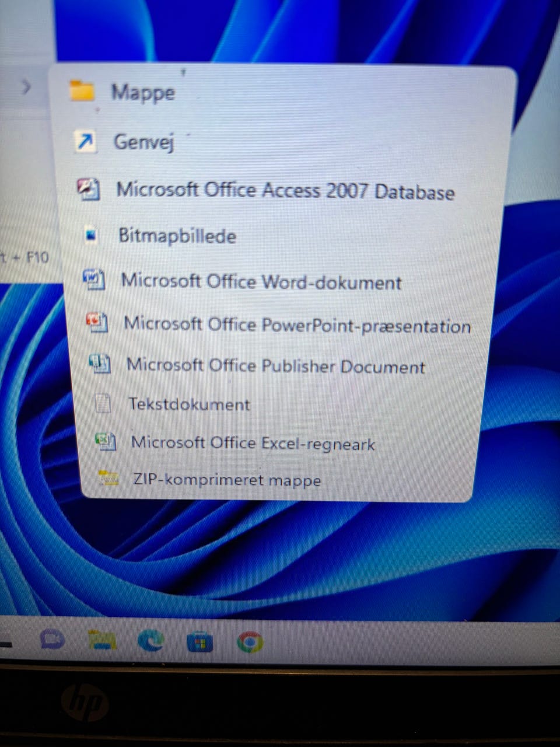Choose Bitmapbillede from the new menu
Image resolution: width=560 pixels, height=747 pixels.
[x=177, y=235]
